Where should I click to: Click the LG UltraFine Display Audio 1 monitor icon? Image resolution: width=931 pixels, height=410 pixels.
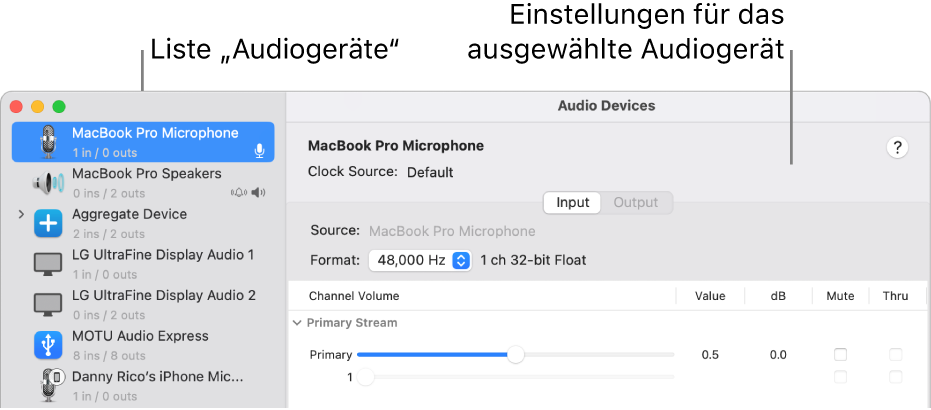pyautogui.click(x=49, y=264)
